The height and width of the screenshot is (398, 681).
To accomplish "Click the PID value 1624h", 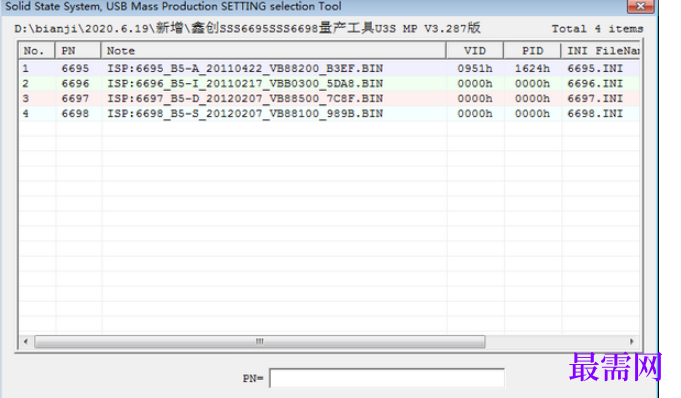I will click(x=532, y=69).
